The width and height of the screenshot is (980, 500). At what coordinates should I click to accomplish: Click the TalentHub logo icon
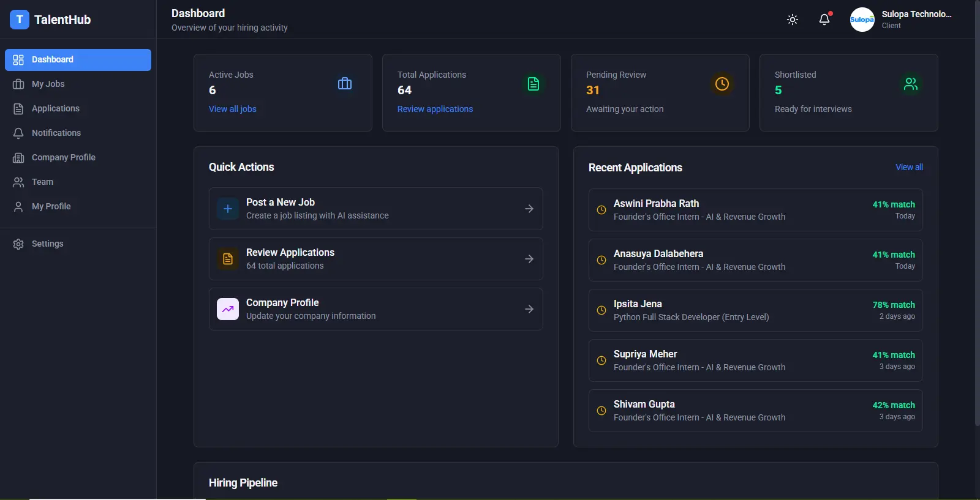point(20,20)
